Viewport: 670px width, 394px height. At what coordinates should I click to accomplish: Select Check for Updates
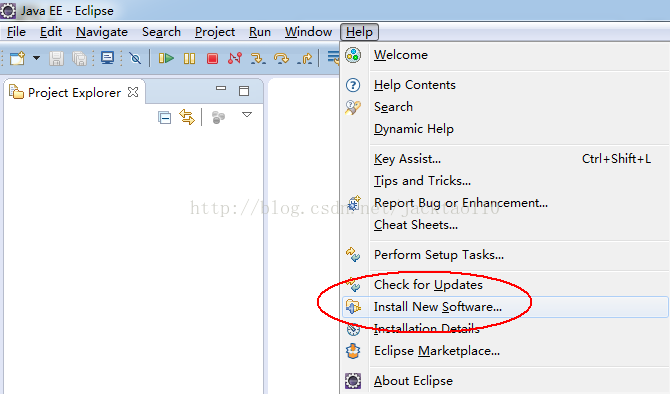pyautogui.click(x=505, y=285)
